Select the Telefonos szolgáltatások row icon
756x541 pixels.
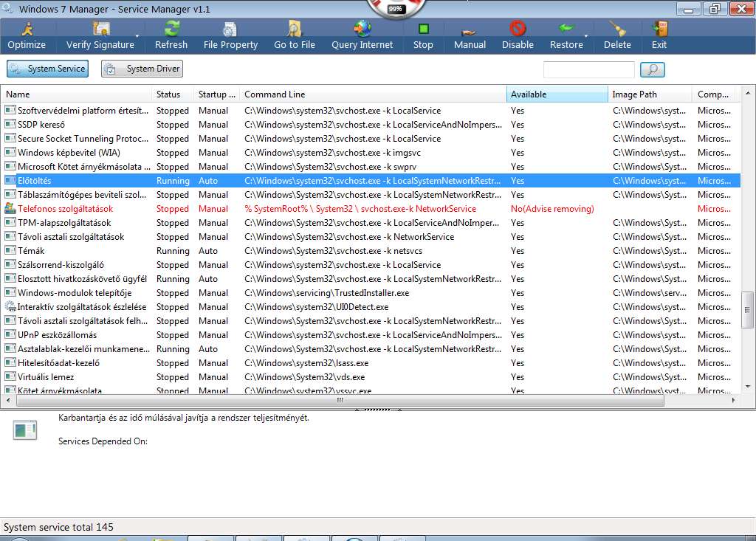pos(10,208)
